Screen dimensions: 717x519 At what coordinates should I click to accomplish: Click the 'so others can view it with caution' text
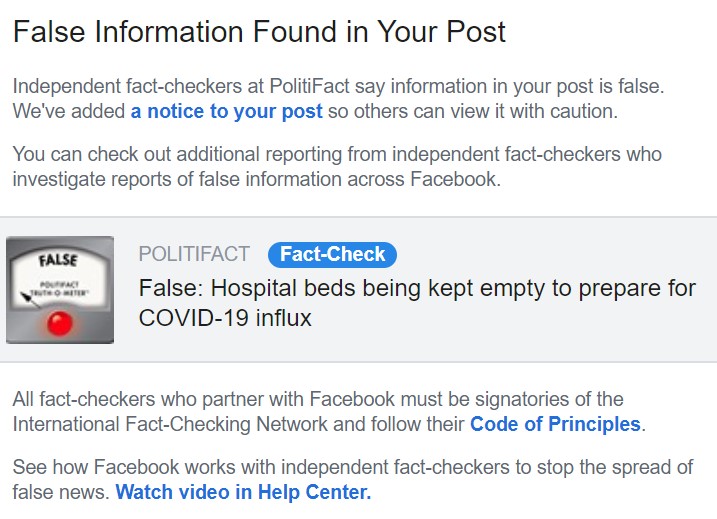pyautogui.click(x=473, y=111)
